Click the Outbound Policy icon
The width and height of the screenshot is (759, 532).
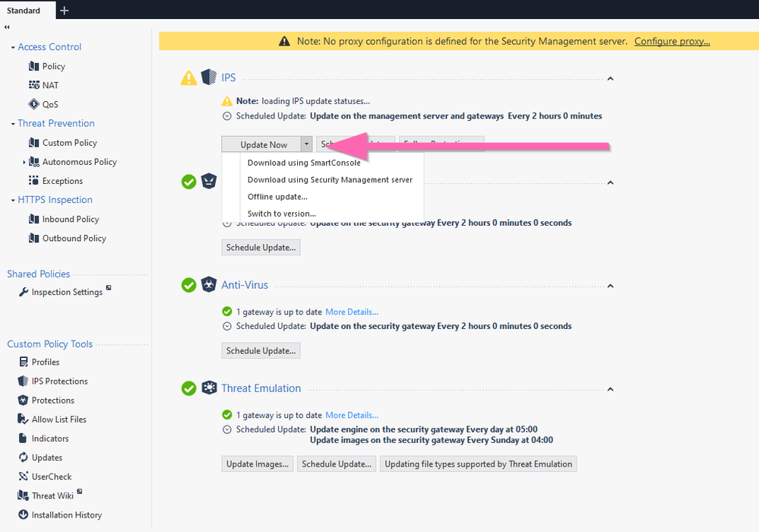point(34,238)
